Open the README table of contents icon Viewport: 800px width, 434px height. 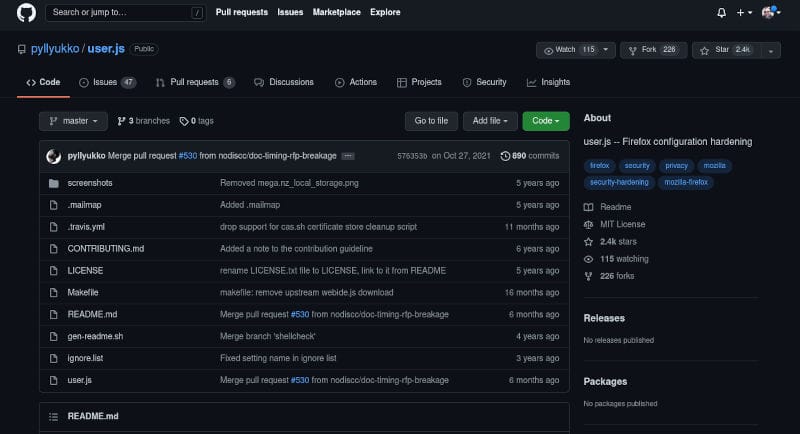(x=54, y=417)
